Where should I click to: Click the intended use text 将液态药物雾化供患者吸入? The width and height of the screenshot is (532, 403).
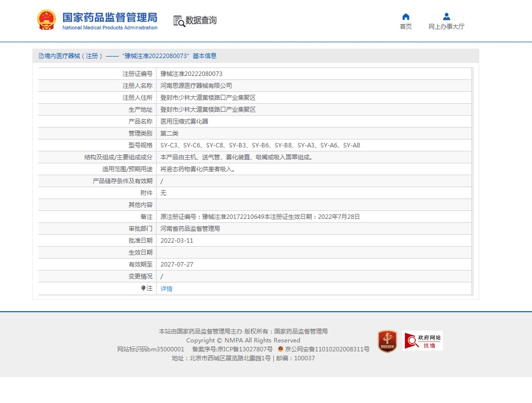coord(198,169)
